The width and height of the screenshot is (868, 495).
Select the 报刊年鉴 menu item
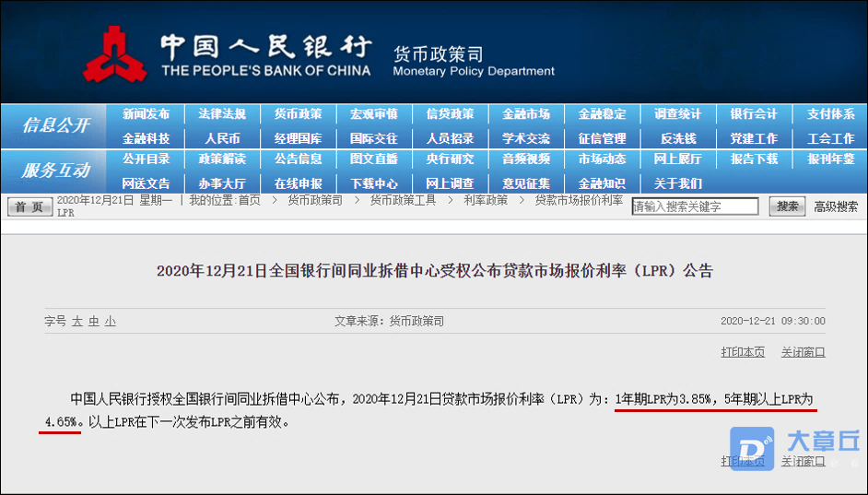tap(830, 159)
